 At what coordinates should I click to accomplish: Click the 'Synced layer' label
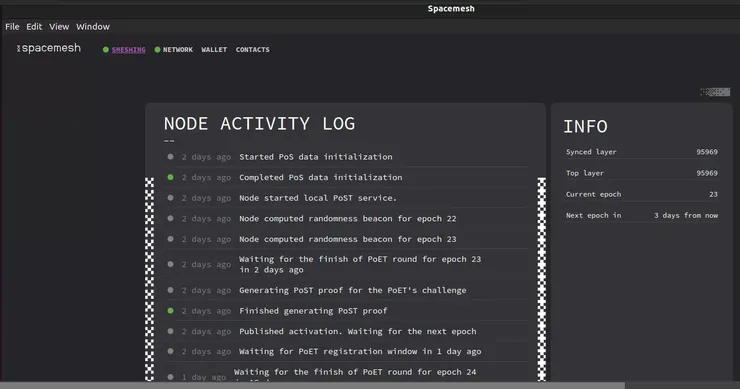pos(591,152)
